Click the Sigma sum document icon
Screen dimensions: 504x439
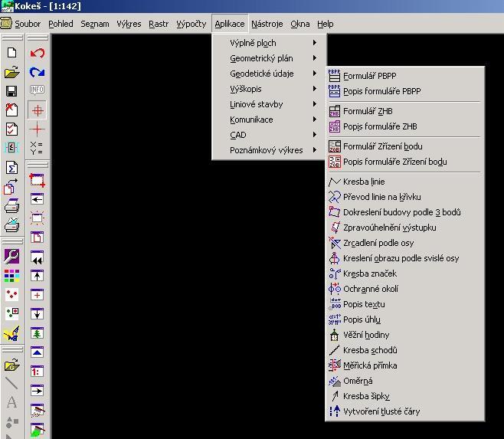point(12,168)
